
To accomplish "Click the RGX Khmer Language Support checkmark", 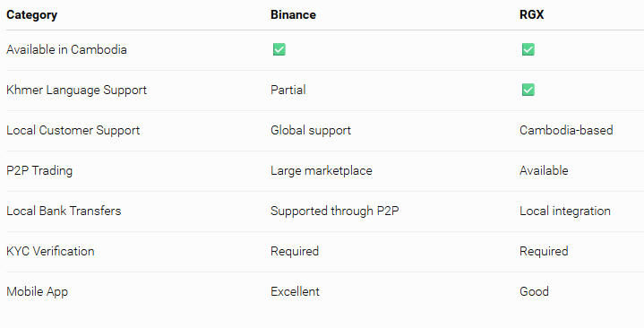I will 528,90.
